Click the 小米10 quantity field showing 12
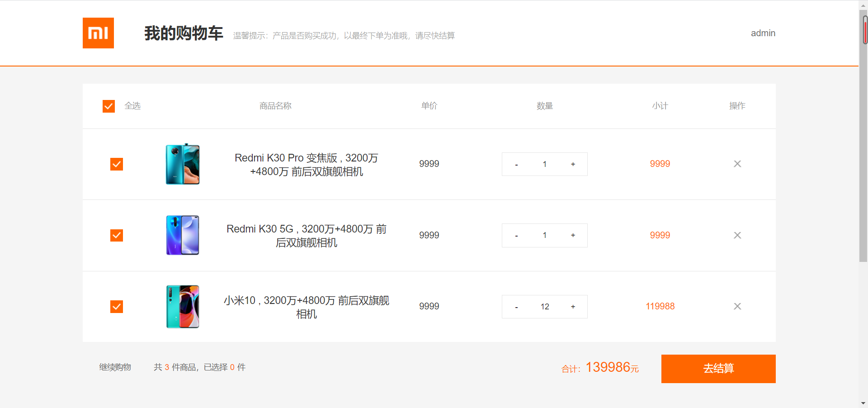 (x=545, y=307)
